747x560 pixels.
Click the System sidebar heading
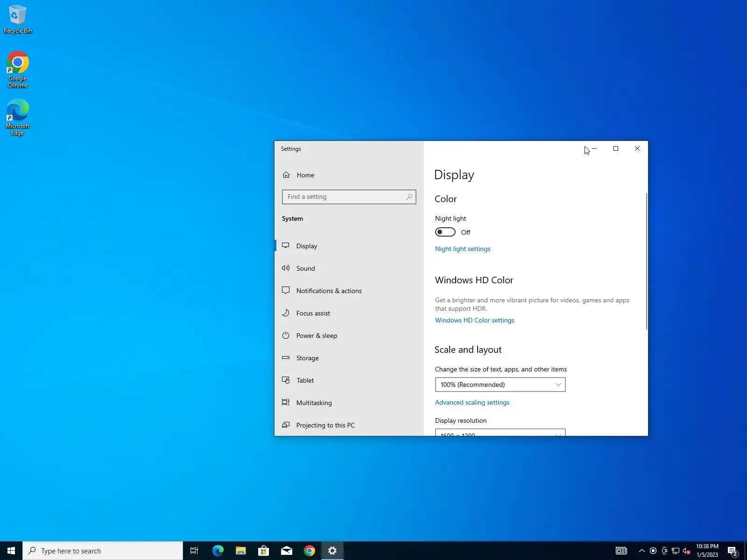292,218
